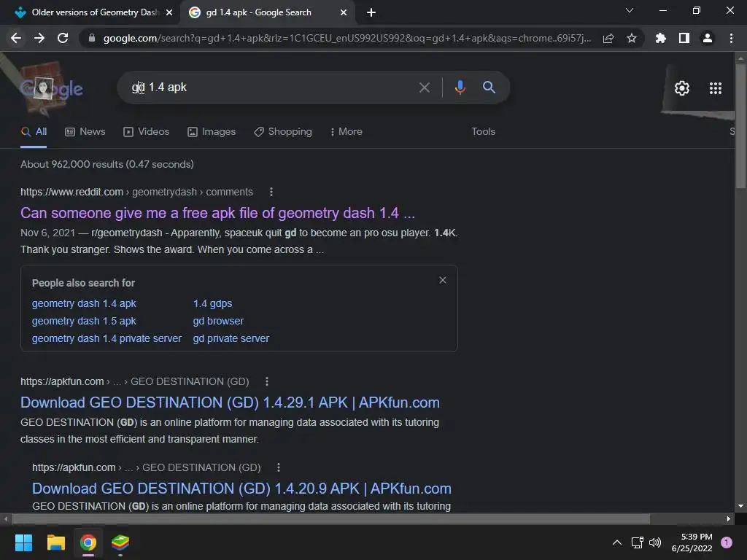Open search Tools options
747x560 pixels.
click(x=483, y=131)
